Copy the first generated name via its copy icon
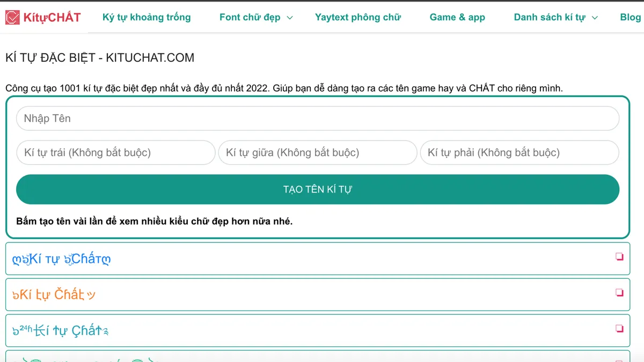The height and width of the screenshot is (362, 644). click(x=619, y=257)
